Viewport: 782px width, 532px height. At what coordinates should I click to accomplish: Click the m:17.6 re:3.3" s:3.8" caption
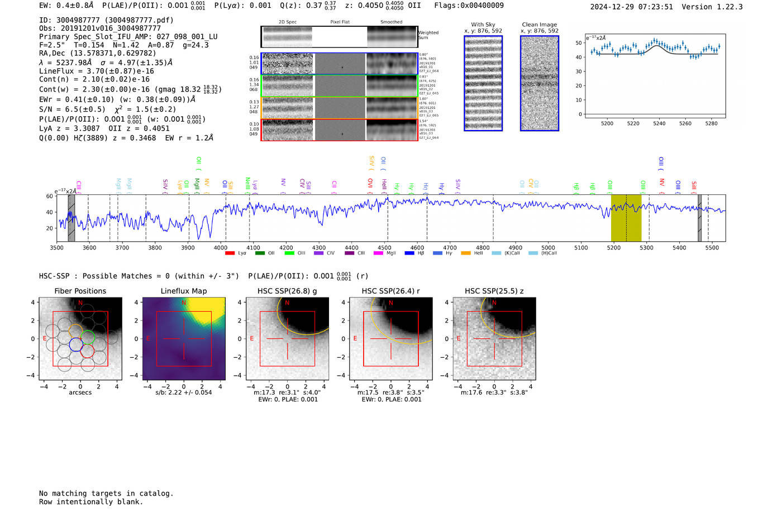(x=494, y=392)
